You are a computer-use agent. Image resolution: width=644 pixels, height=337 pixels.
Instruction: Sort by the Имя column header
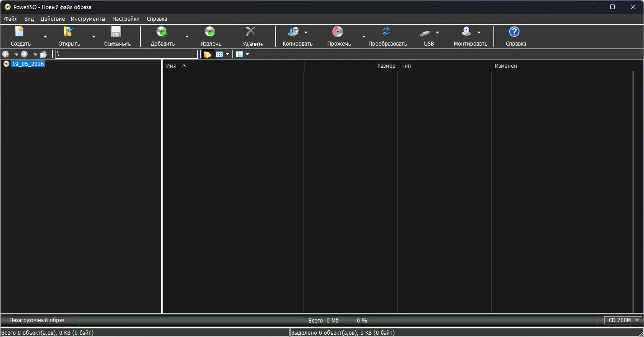click(x=233, y=66)
